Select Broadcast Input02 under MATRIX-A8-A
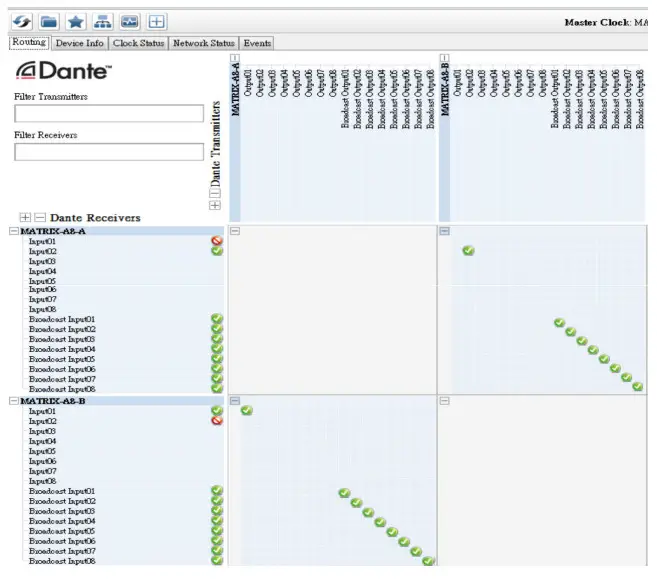Viewport: 657px width, 579px height. (x=62, y=329)
